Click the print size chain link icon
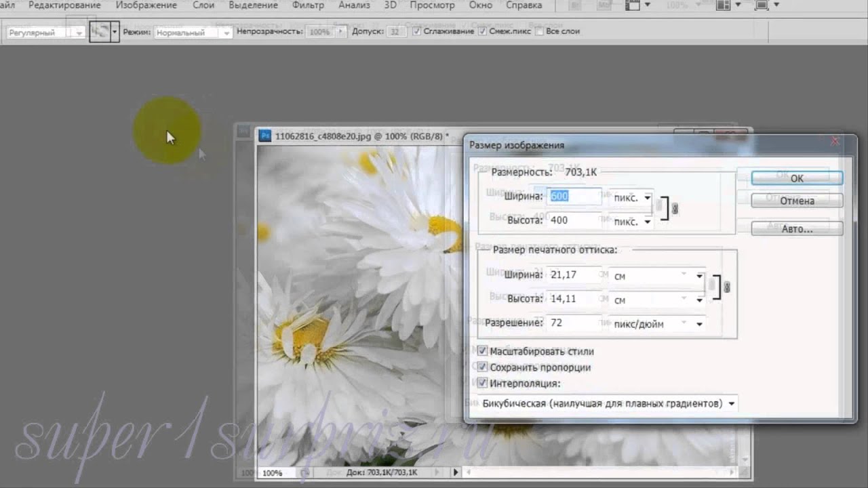868x488 pixels. click(727, 287)
